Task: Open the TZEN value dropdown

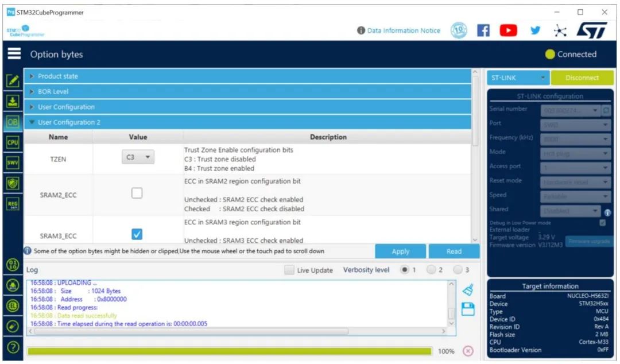Action: point(138,157)
